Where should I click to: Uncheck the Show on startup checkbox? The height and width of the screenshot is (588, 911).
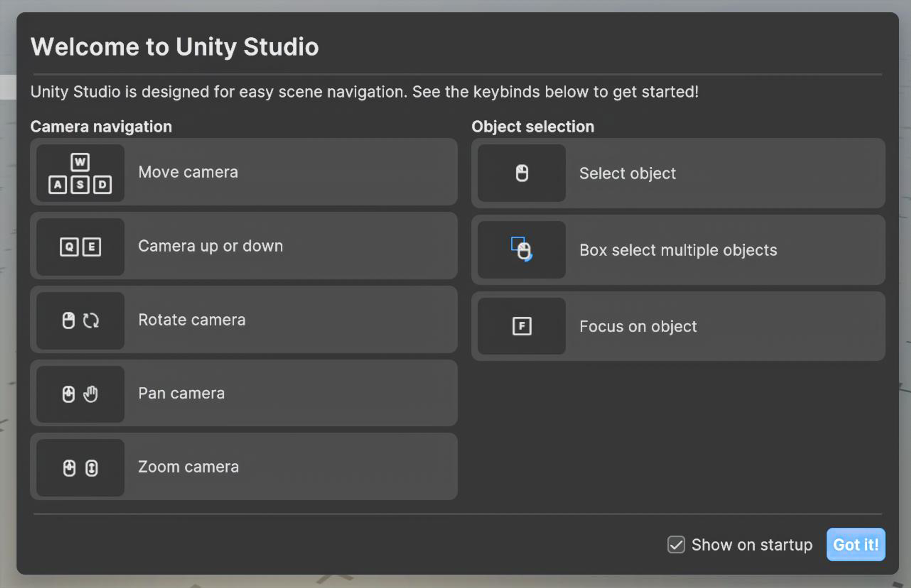[x=676, y=544]
